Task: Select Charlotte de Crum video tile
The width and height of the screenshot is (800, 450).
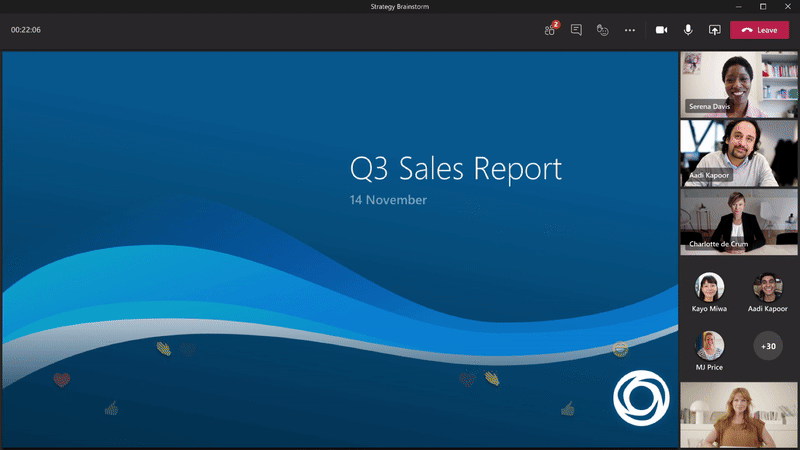Action: (738, 222)
